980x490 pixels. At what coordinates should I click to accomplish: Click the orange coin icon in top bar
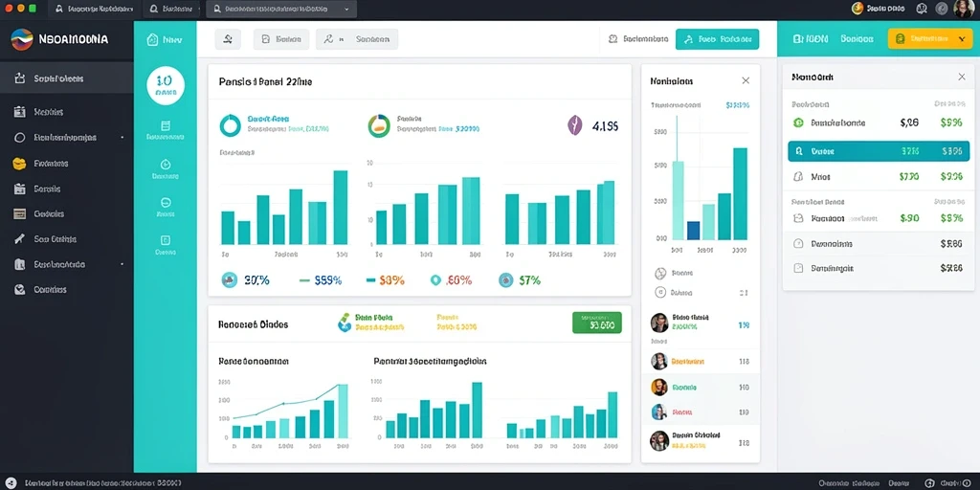click(x=857, y=8)
